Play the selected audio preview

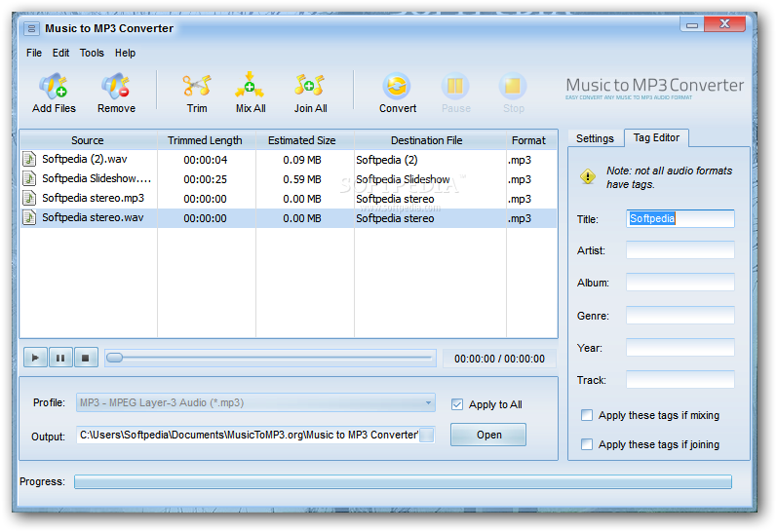(x=36, y=358)
